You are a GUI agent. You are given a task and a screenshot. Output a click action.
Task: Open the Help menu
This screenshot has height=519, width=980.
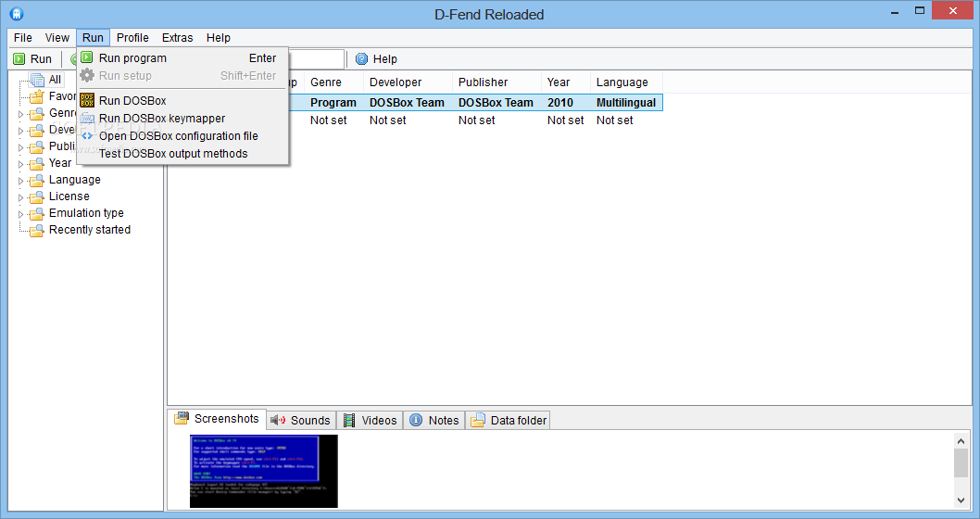tap(218, 37)
